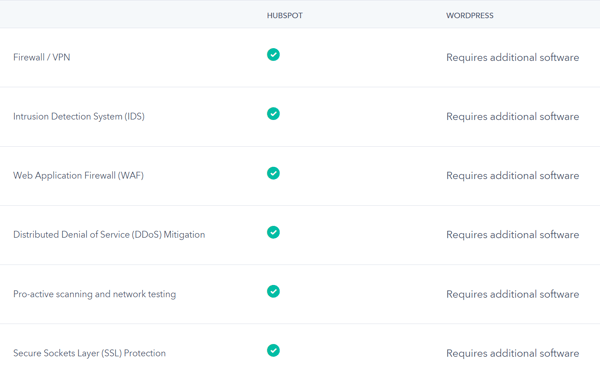Click the HubSpot checkmark for Pro-active scanning row
Screen dimensions: 600x379
coord(273,291)
